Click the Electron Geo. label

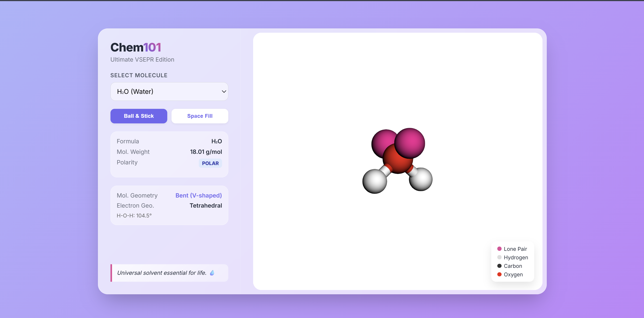coord(135,206)
